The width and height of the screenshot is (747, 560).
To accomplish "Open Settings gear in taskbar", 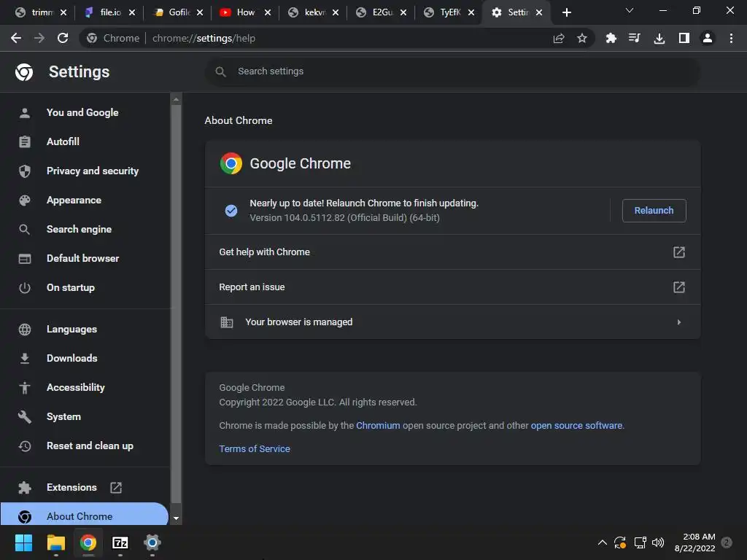I will (x=152, y=542).
